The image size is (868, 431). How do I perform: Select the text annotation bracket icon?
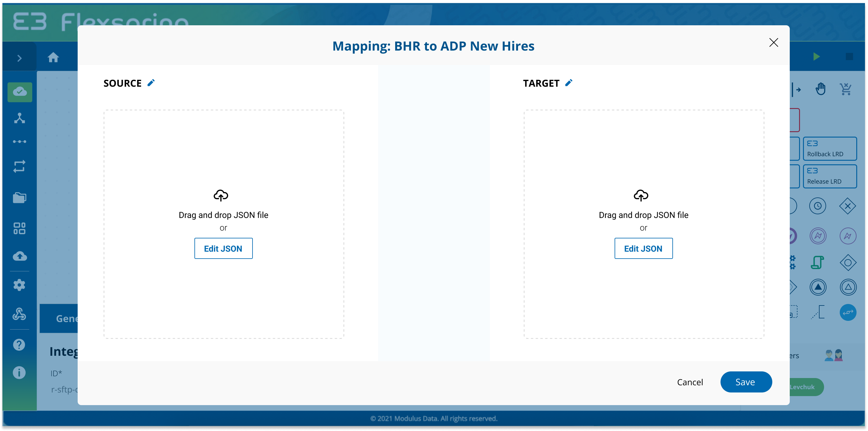[x=818, y=312]
